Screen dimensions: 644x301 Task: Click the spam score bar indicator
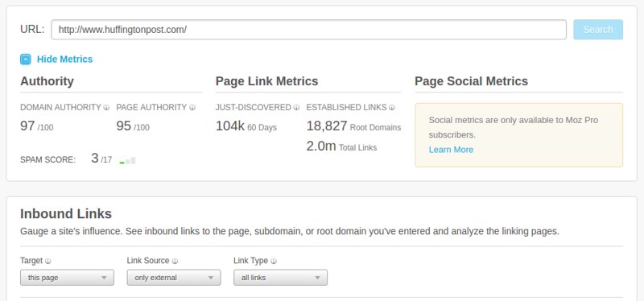pos(128,161)
